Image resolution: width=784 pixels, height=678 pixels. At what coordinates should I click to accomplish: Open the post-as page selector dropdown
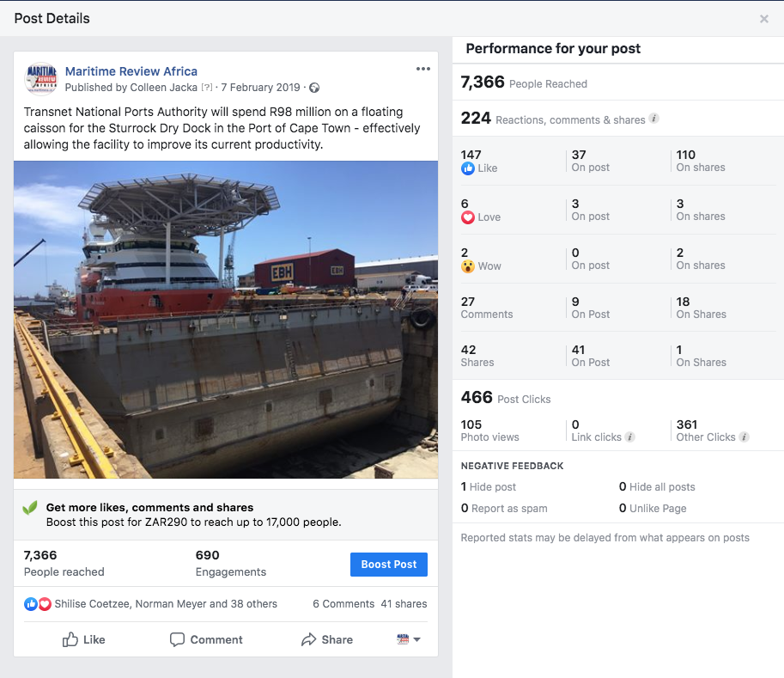click(x=409, y=639)
